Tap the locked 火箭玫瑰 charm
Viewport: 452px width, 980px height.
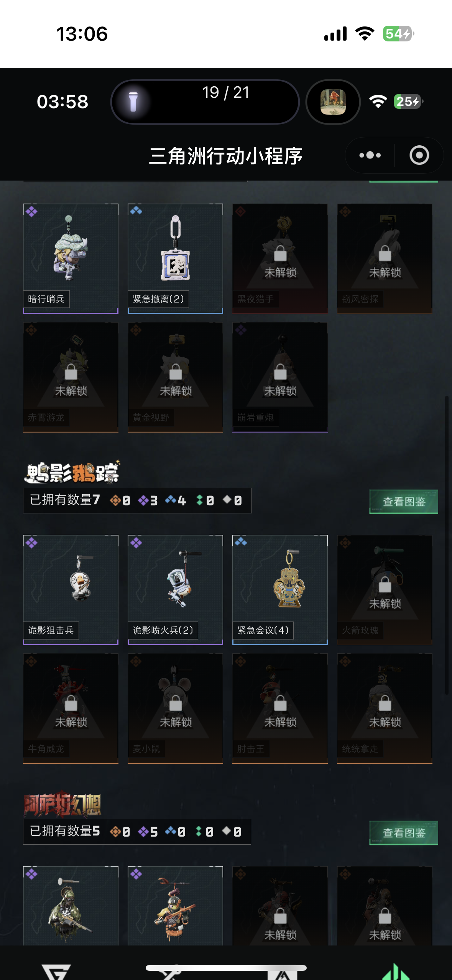385,590
